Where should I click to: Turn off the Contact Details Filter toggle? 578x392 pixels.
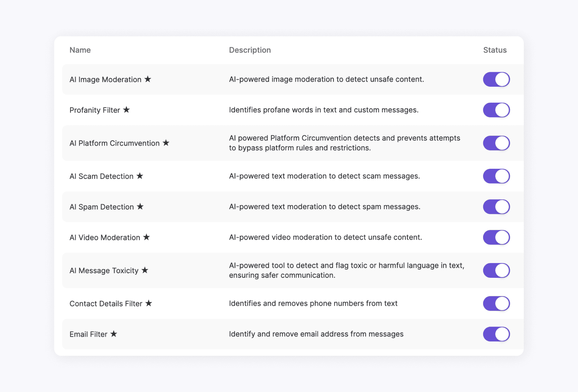coord(496,303)
